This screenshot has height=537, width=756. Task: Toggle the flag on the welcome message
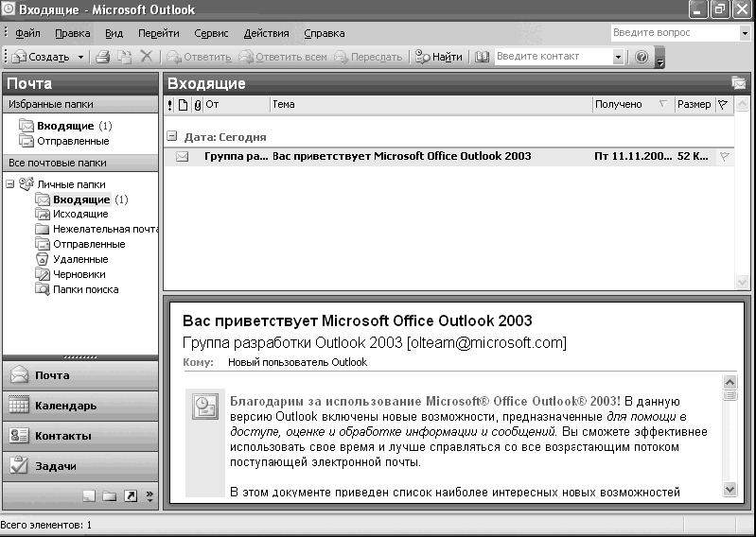(x=724, y=157)
